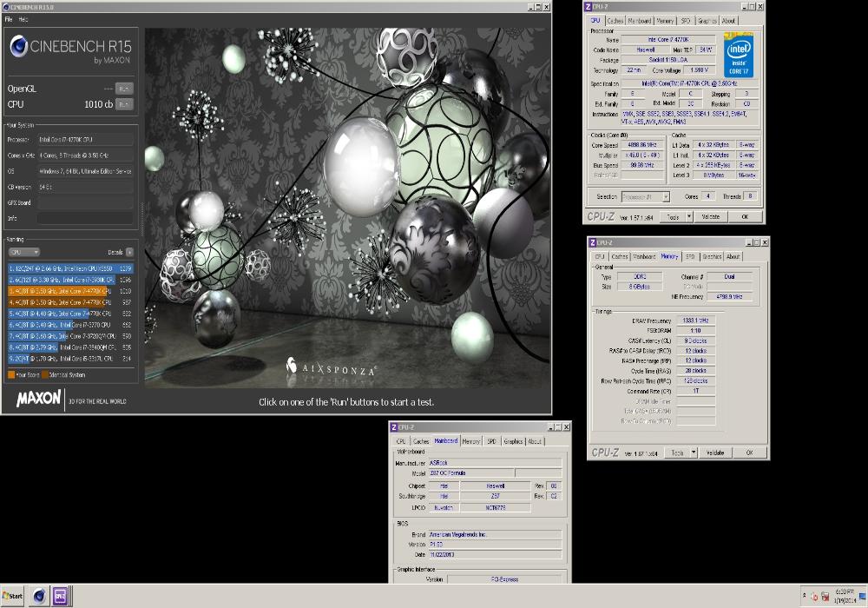Open Tools dropdown arrow in Memory window
Viewport: 868px width, 608px height.
(694, 453)
